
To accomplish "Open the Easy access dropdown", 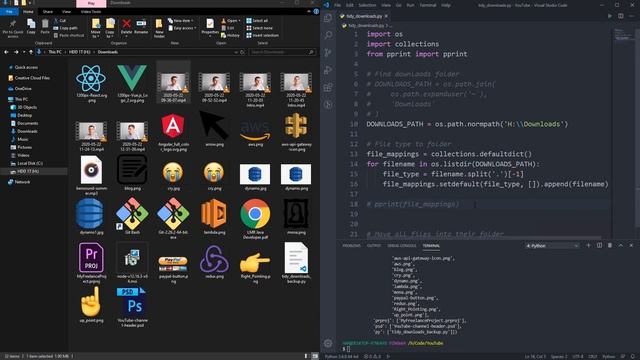I will [182, 28].
